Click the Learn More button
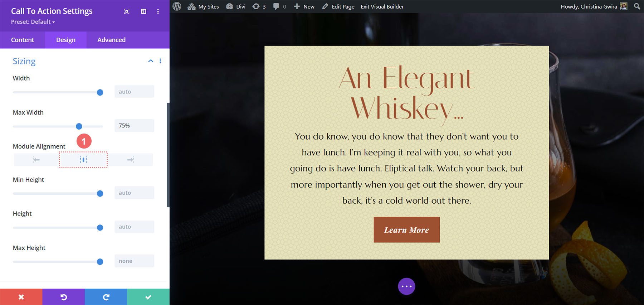This screenshot has width=644, height=305. click(x=406, y=230)
